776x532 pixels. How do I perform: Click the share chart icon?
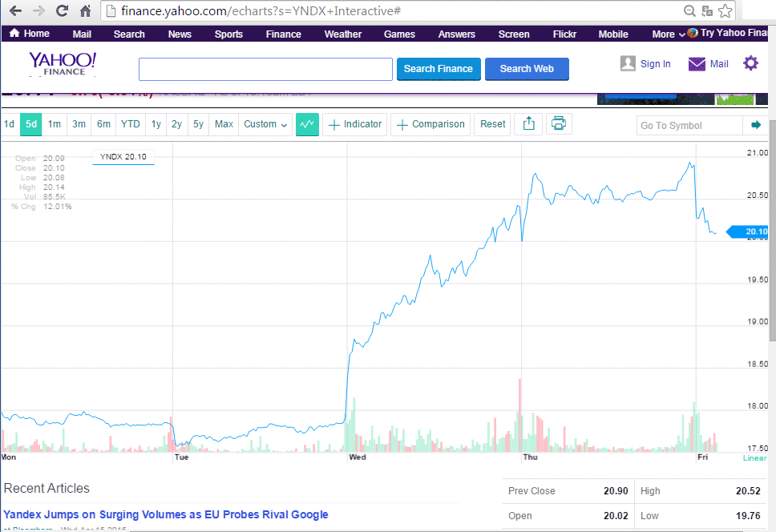point(528,124)
